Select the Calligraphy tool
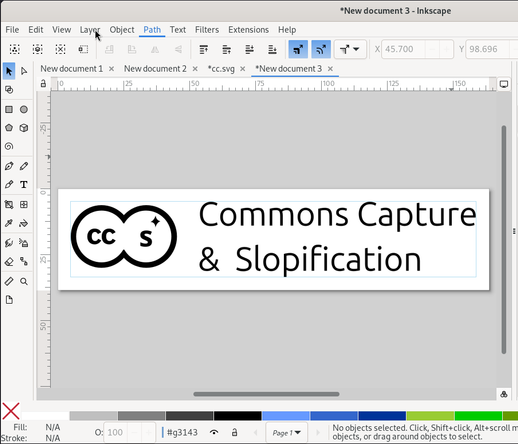Image resolution: width=518 pixels, height=444 pixels. (9, 184)
